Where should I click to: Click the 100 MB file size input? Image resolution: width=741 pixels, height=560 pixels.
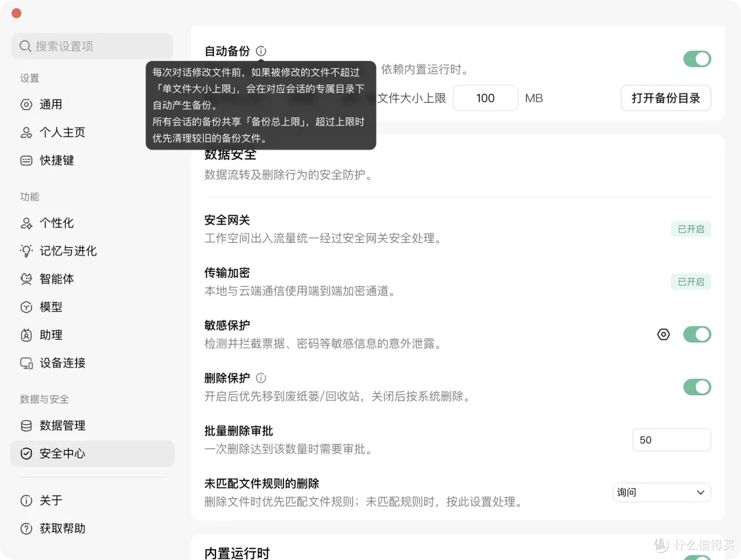(485, 98)
